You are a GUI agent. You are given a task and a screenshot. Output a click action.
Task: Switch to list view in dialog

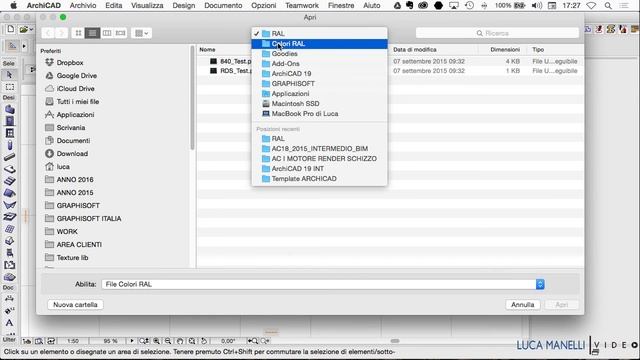(x=93, y=33)
